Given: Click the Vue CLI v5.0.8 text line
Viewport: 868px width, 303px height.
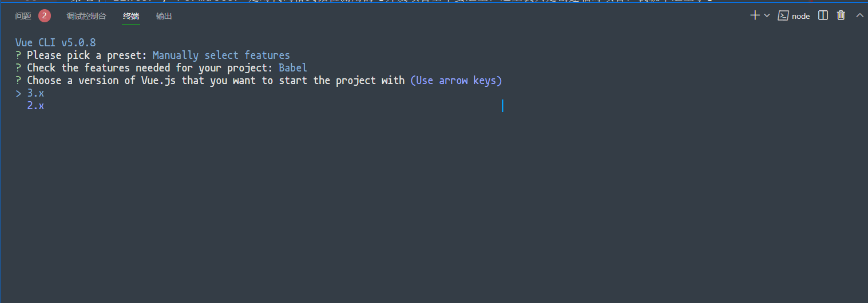Looking at the screenshot, I should tap(56, 43).
